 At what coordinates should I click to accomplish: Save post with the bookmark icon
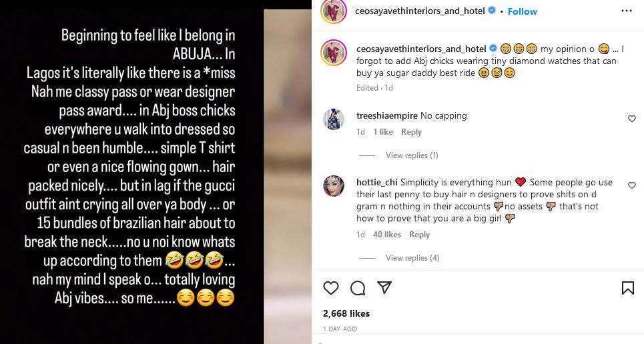coord(627,288)
